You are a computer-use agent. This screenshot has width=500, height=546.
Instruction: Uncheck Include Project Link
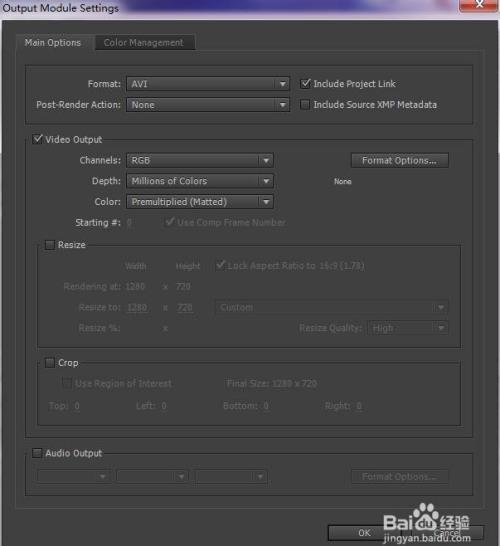[x=305, y=84]
